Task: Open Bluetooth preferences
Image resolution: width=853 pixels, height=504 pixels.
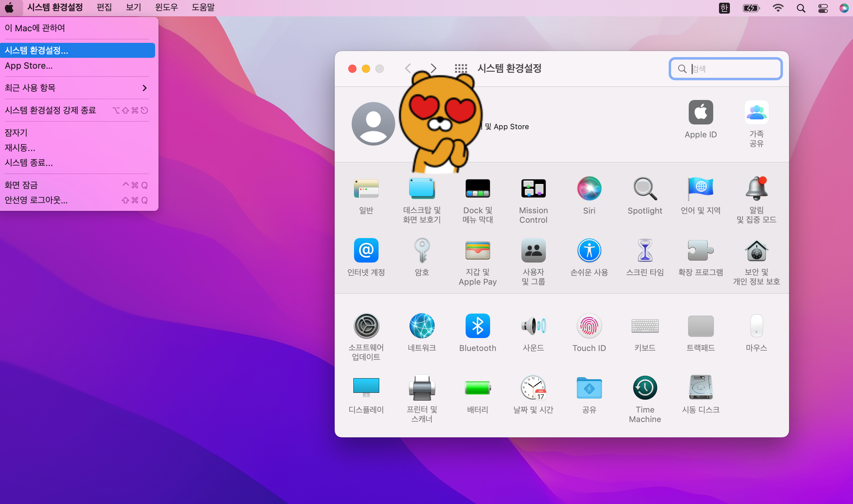Action: click(478, 333)
